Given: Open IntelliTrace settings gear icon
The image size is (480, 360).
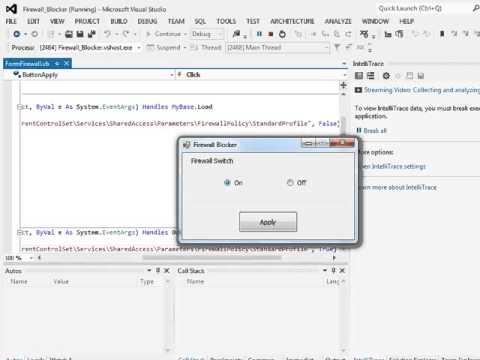Looking at the screenshot, I should click(x=386, y=76).
